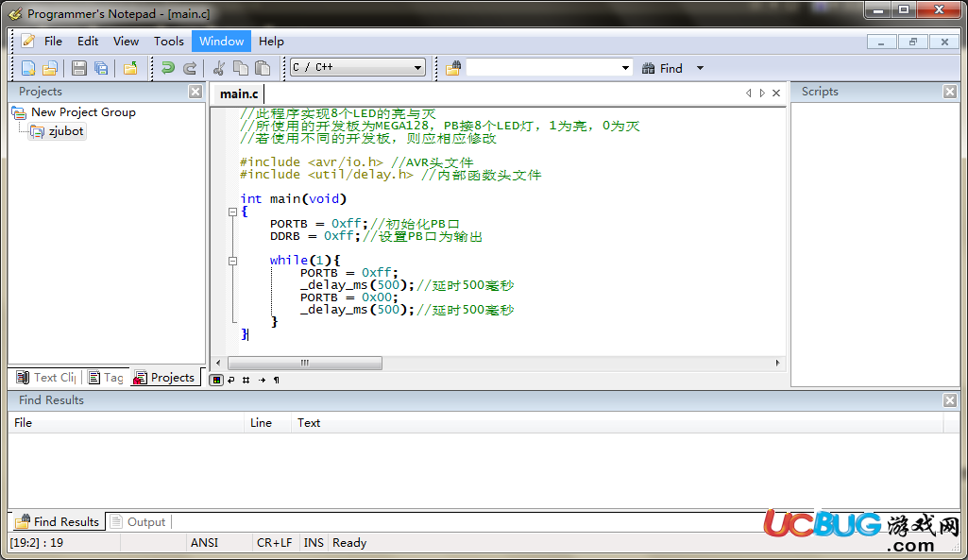Cut selection with the scissors icon
The image size is (968, 560).
click(x=218, y=68)
